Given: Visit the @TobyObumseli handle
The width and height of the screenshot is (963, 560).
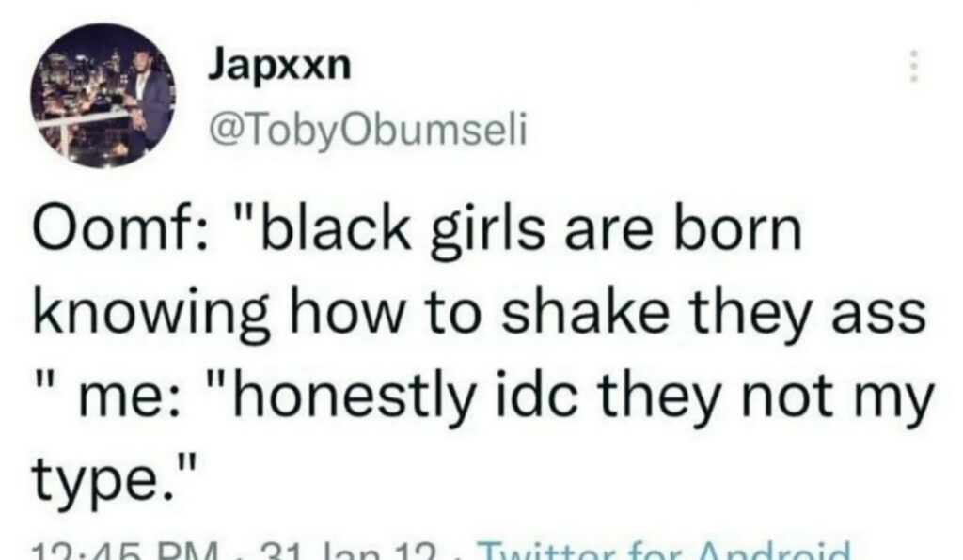Looking at the screenshot, I should coord(369,130).
